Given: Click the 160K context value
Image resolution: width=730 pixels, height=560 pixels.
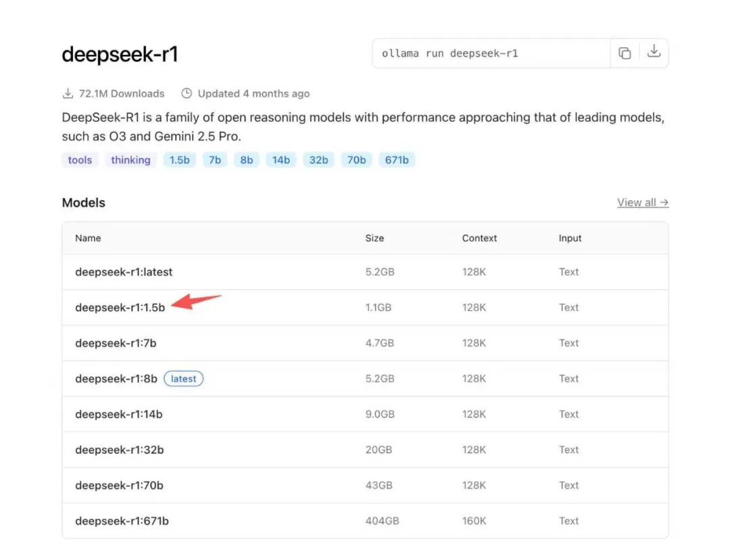Looking at the screenshot, I should (474, 521).
